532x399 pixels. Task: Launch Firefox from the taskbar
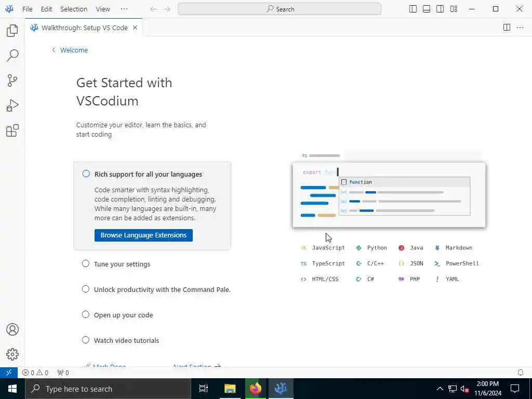coord(256,389)
